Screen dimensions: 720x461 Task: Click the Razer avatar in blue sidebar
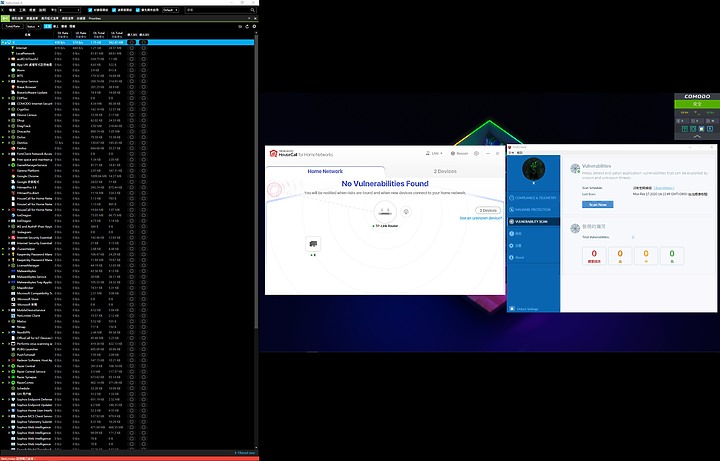pos(534,169)
